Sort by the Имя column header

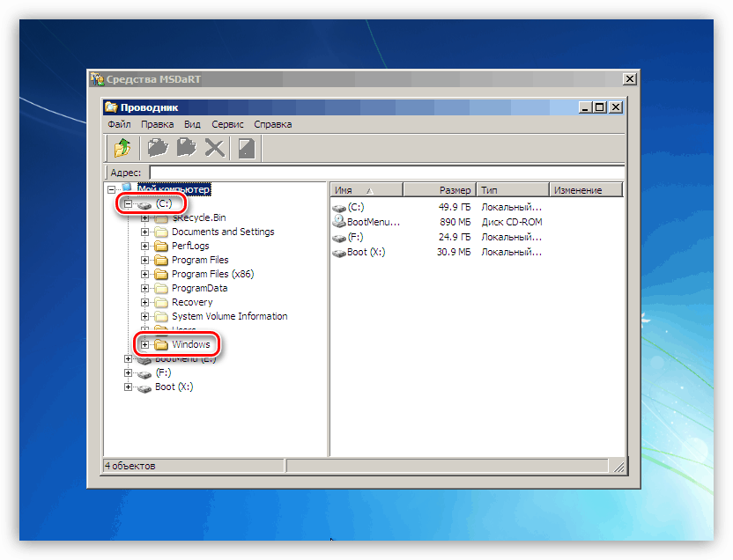[x=367, y=190]
